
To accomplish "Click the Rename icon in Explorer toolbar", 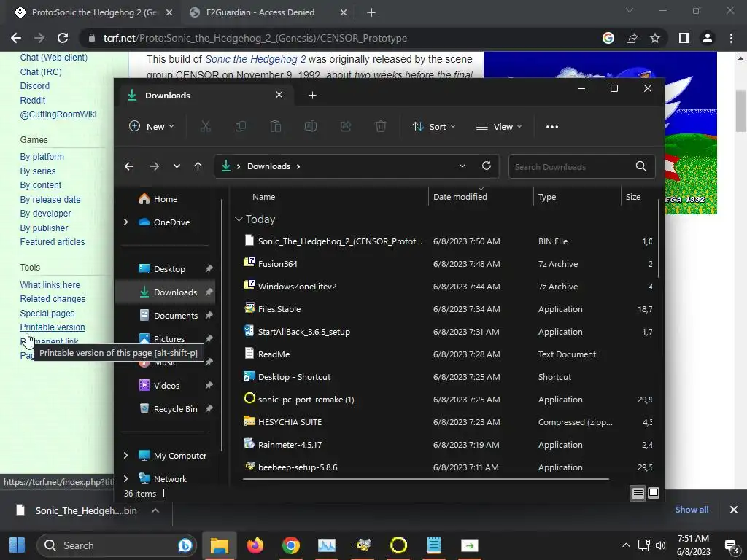I will point(311,126).
